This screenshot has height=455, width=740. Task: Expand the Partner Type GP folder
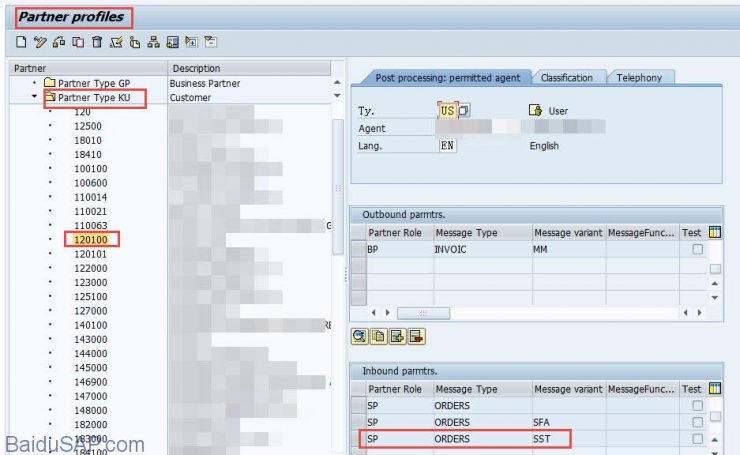tap(35, 83)
